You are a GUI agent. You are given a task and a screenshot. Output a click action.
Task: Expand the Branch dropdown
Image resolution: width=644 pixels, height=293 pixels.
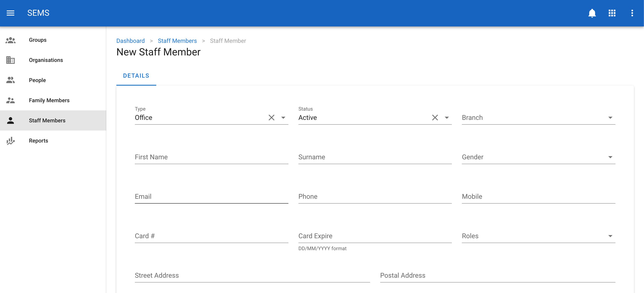(x=610, y=118)
